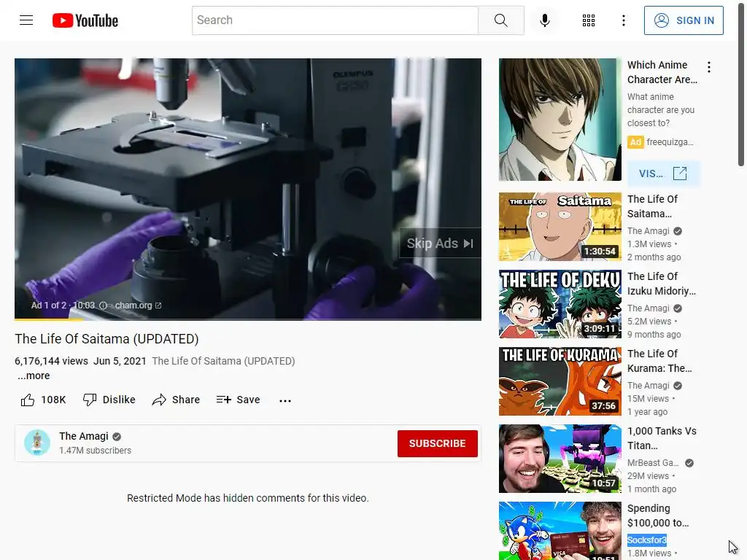Click the search magnifier button
This screenshot has width=747, height=560.
pyautogui.click(x=500, y=20)
